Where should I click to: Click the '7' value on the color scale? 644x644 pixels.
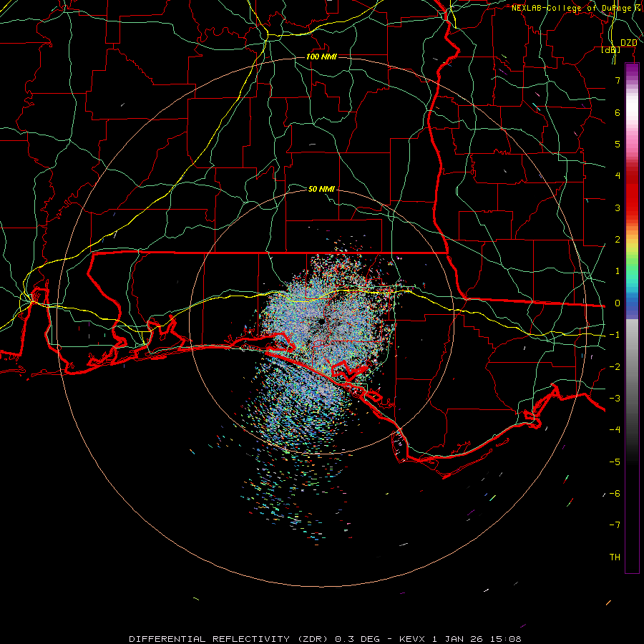pyautogui.click(x=618, y=80)
